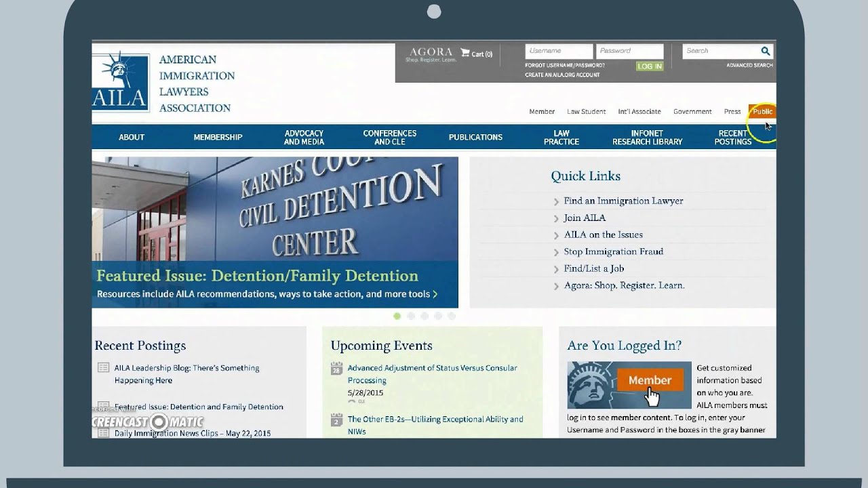
Task: Open the Recent Postings menu
Action: pos(733,138)
